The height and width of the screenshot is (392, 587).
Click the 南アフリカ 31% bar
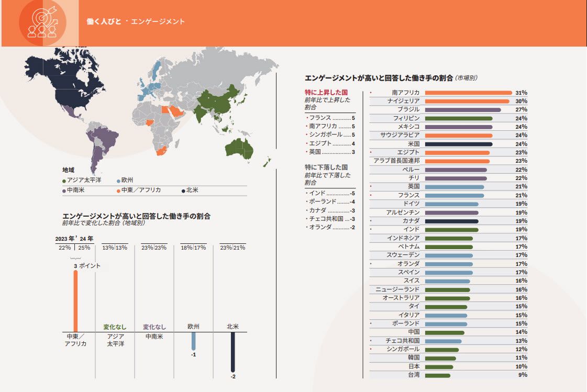[x=468, y=93]
